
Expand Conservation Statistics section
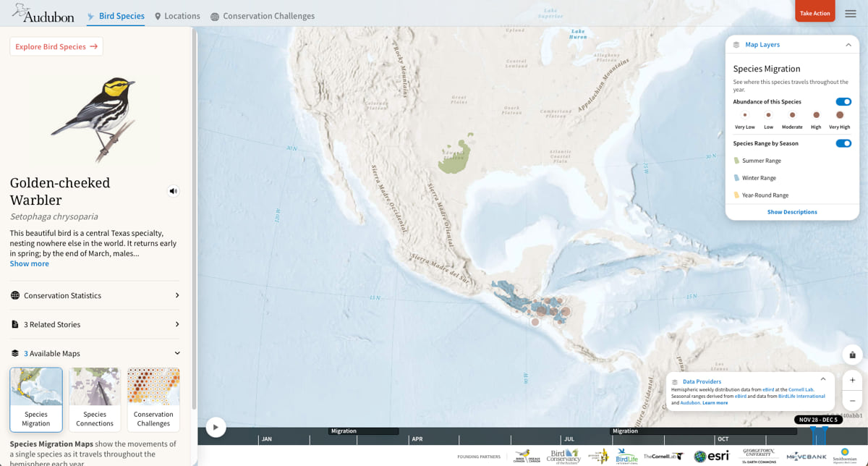(95, 295)
